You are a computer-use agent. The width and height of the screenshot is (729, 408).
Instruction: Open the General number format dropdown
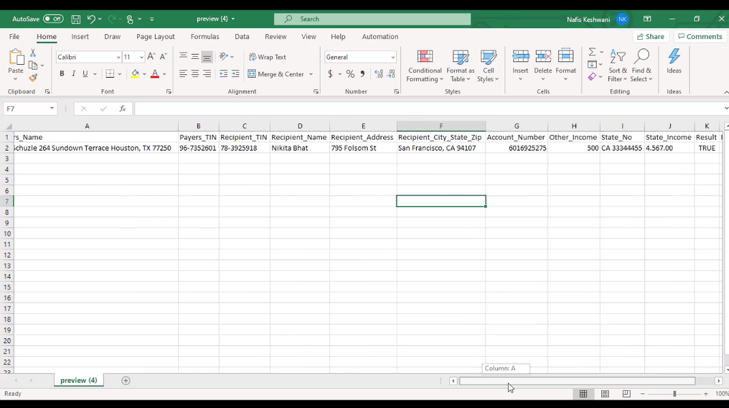(x=393, y=57)
